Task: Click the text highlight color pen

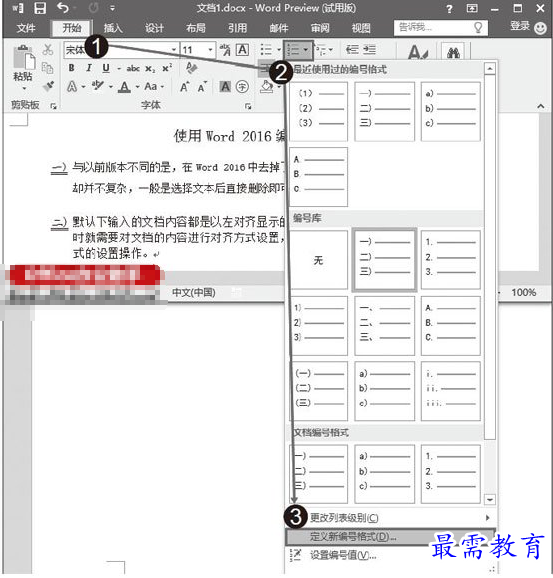Action: 97,86
